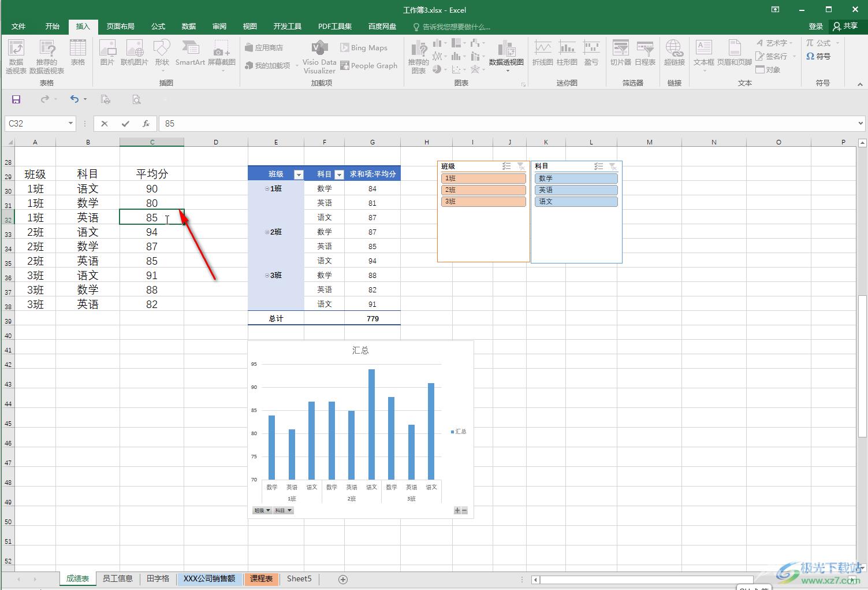Screen dimensions: 868x590
Task: Click the vertical scrollbar thumb
Action: (x=862, y=366)
